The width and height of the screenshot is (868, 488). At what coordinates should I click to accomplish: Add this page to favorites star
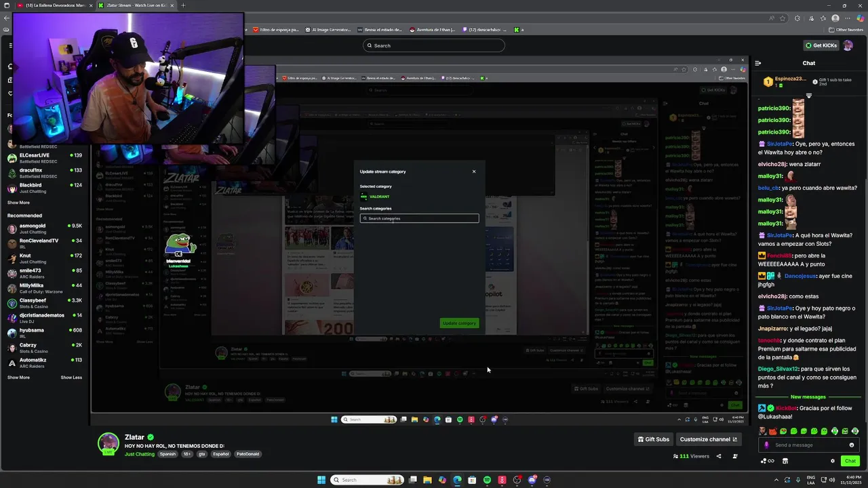coord(784,18)
